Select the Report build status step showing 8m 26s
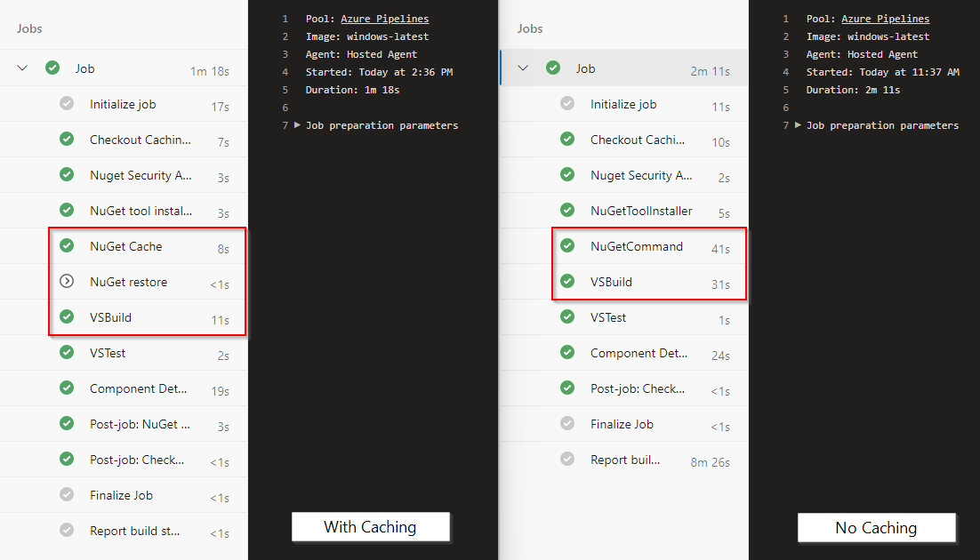The width and height of the screenshot is (980, 560). [x=623, y=459]
